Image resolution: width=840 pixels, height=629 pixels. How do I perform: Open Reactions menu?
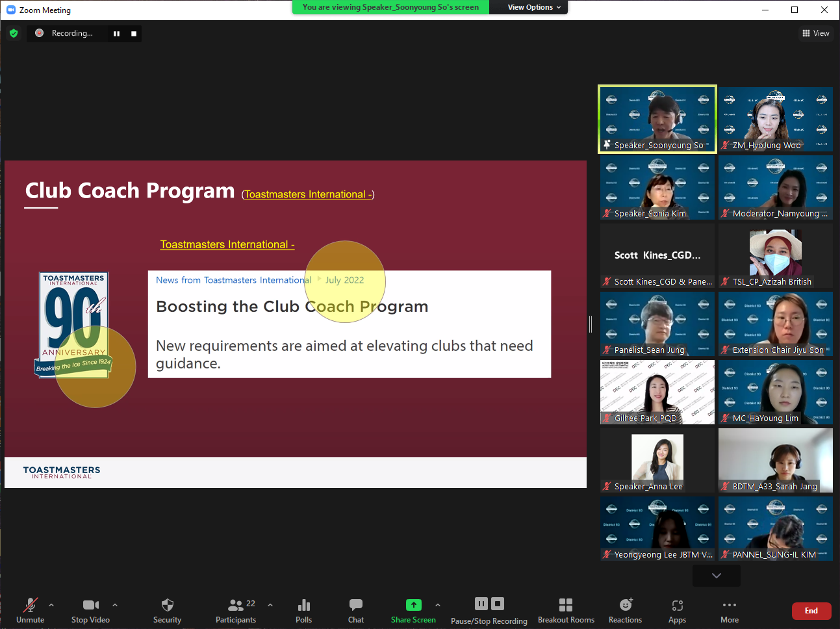point(626,610)
